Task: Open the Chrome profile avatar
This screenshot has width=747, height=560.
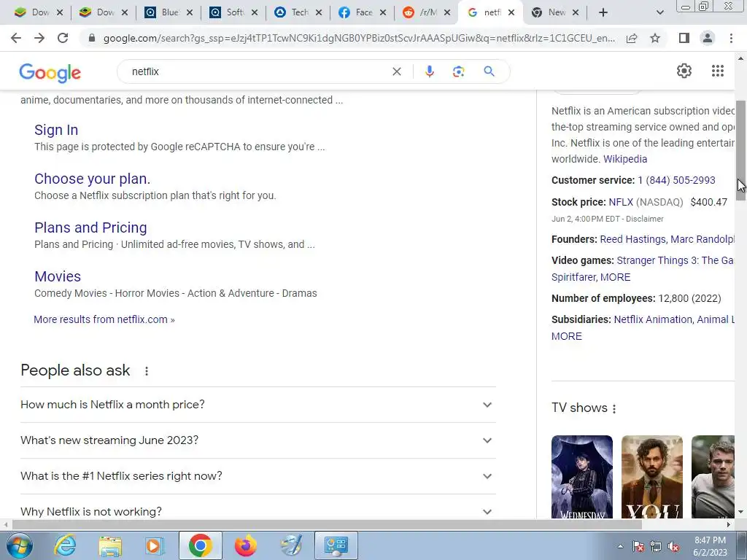Action: [x=708, y=38]
